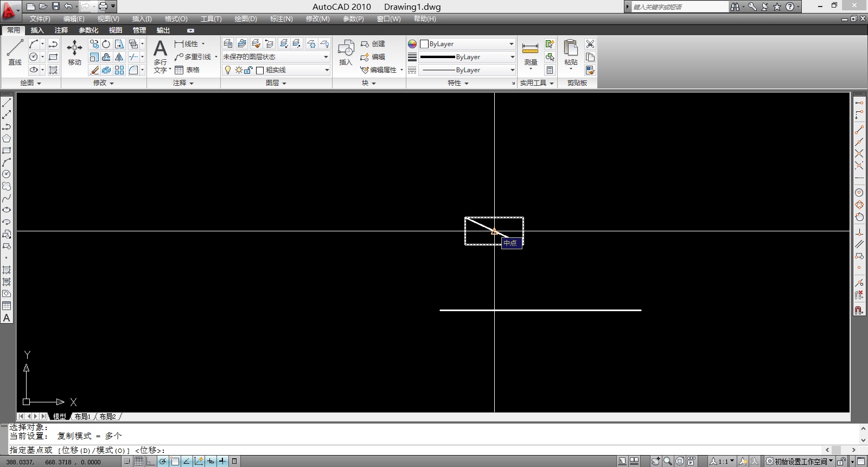The image size is (868, 467).
Task: Click the Snap to Endpoint icon on right toolbar
Action: pos(859,130)
